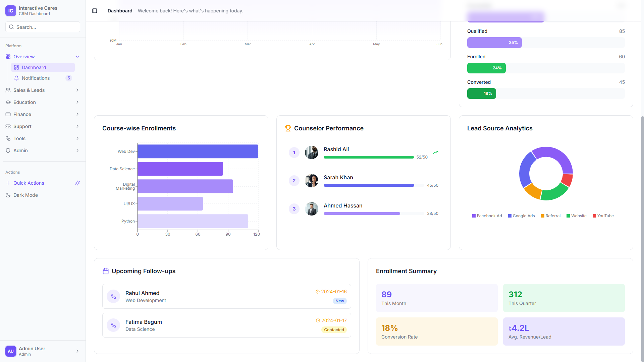Select the Dashboard sidebar item
This screenshot has width=644, height=362.
click(34, 67)
